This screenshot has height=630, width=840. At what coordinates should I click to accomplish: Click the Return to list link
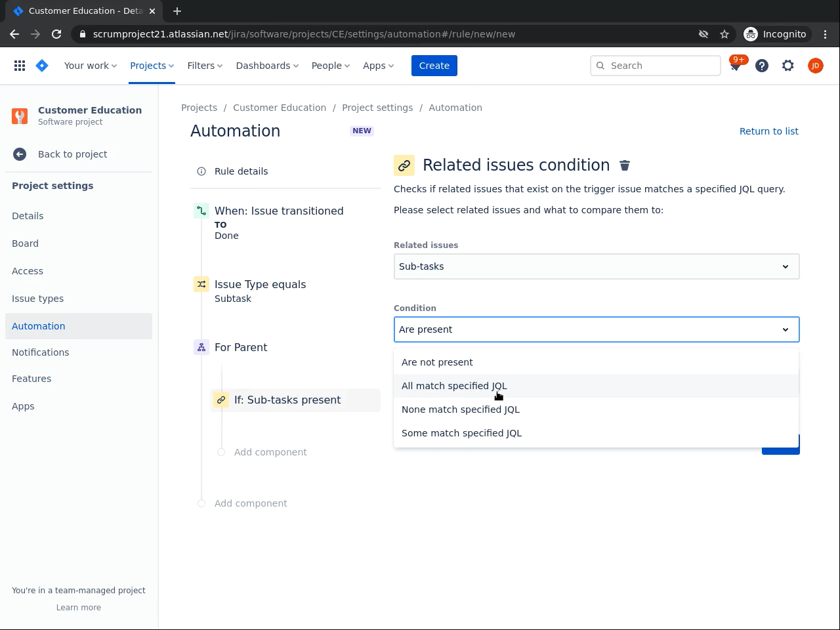[x=768, y=131]
